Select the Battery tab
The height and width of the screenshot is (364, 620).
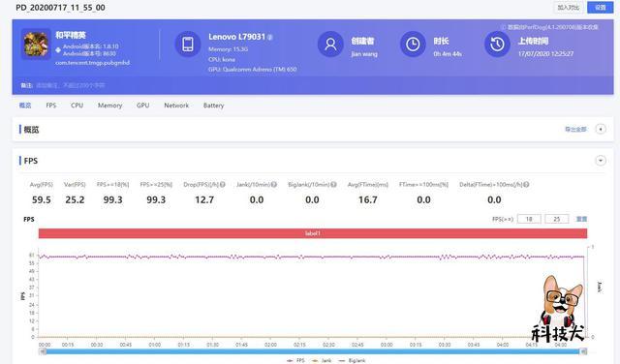[x=213, y=106]
